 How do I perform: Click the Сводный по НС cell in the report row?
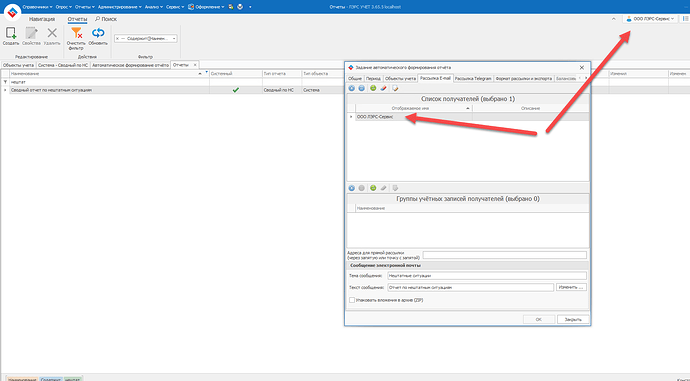coord(282,90)
